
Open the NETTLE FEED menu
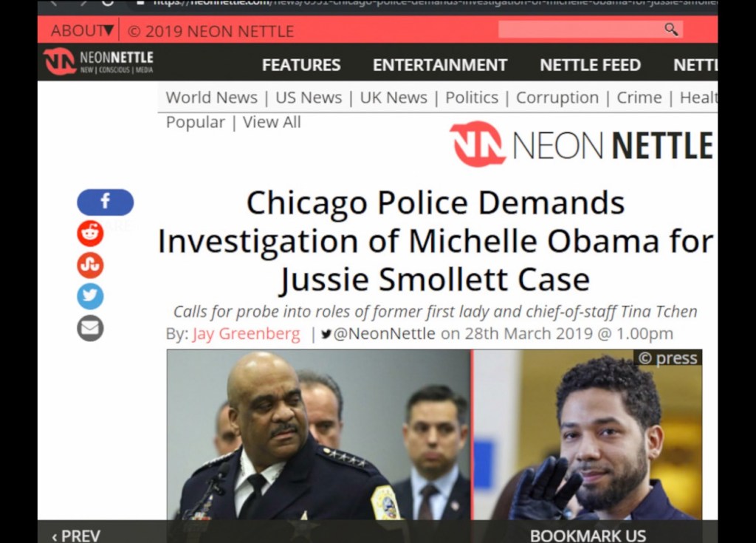coord(590,65)
